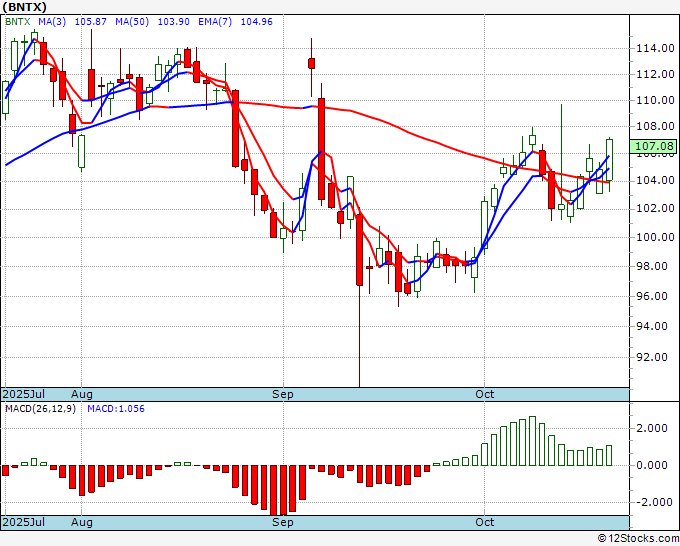Click the 114.00 price axis label

[x=655, y=48]
